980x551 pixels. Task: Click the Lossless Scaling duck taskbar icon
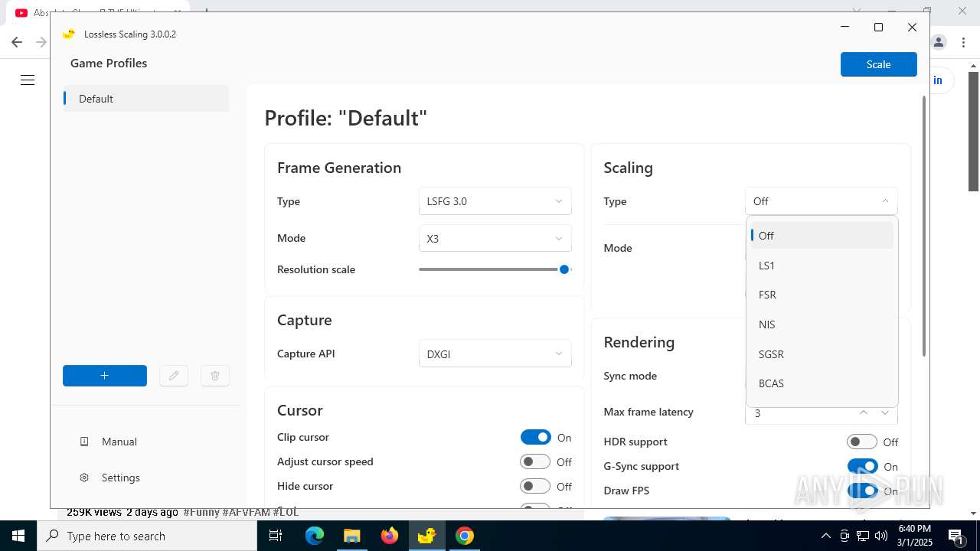coord(426,536)
